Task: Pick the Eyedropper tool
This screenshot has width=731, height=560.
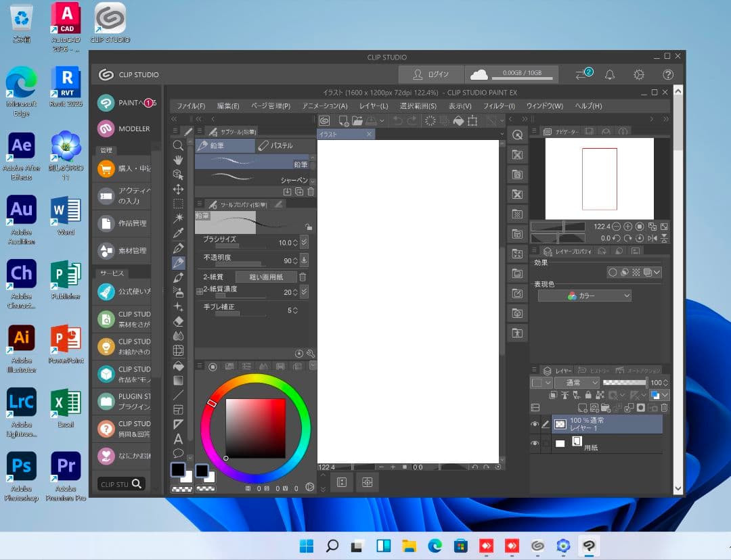Action: [179, 233]
